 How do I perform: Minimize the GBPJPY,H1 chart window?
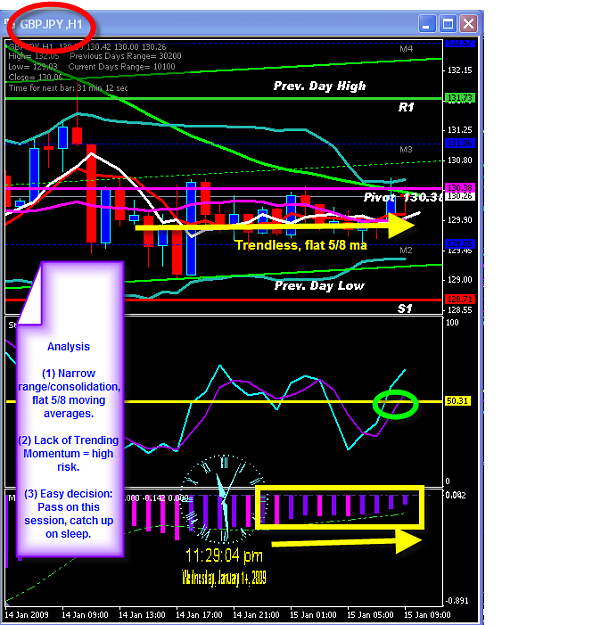pyautogui.click(x=426, y=24)
